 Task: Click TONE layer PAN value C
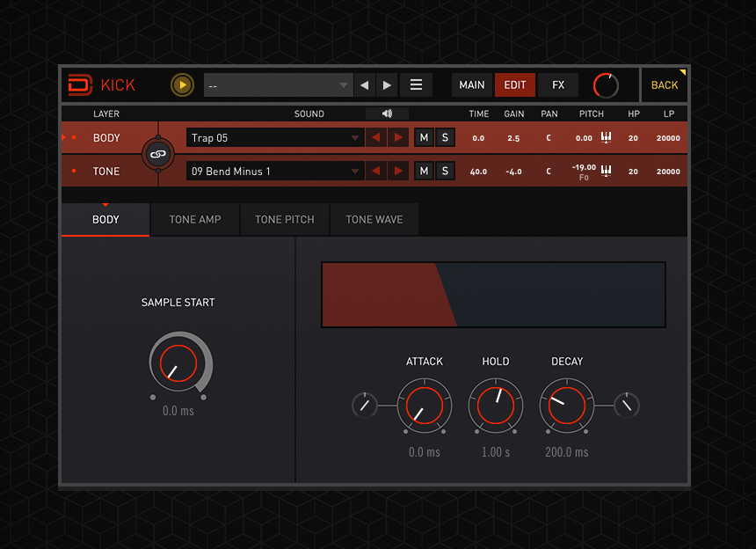pyautogui.click(x=549, y=172)
